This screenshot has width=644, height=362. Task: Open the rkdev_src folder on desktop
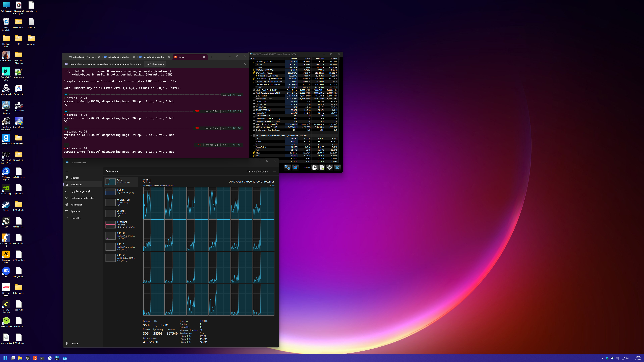click(x=31, y=40)
